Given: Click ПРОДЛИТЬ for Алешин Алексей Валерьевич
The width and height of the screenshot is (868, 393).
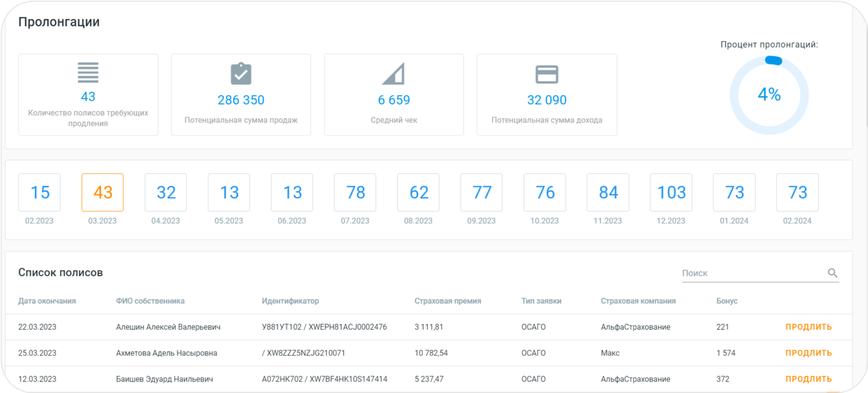Looking at the screenshot, I should (x=809, y=327).
